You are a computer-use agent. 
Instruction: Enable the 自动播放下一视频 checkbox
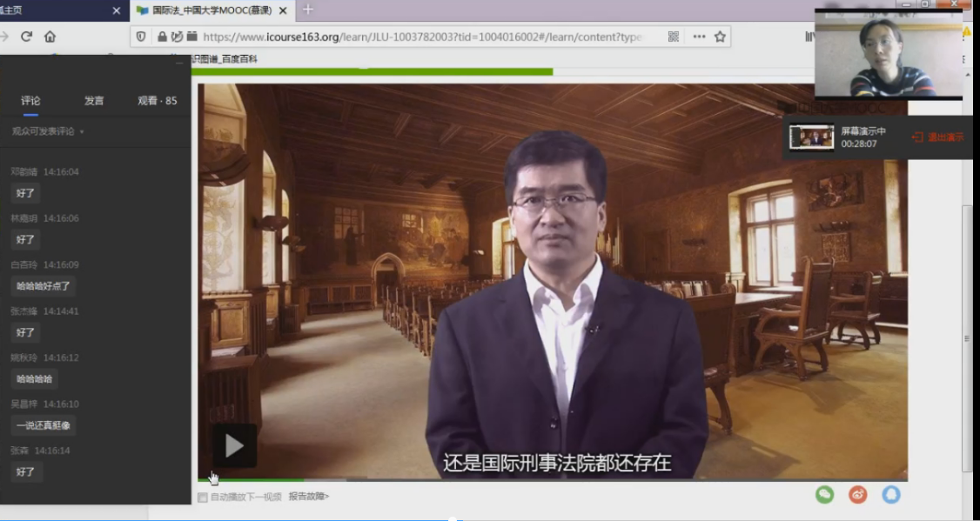point(203,498)
